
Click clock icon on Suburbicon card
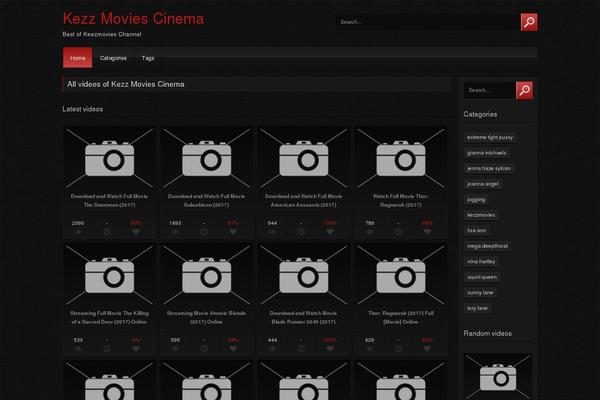[204, 232]
